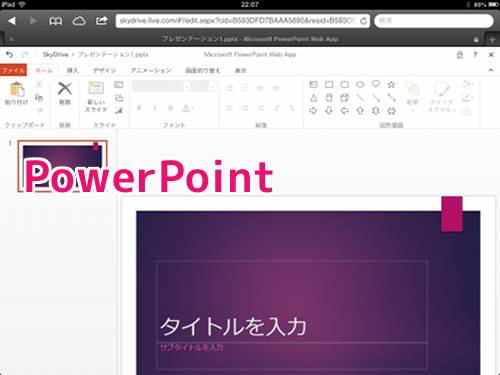Click the subtitle placeholder サブタイトルを入力
The width and height of the screenshot is (500, 375).
292,356
